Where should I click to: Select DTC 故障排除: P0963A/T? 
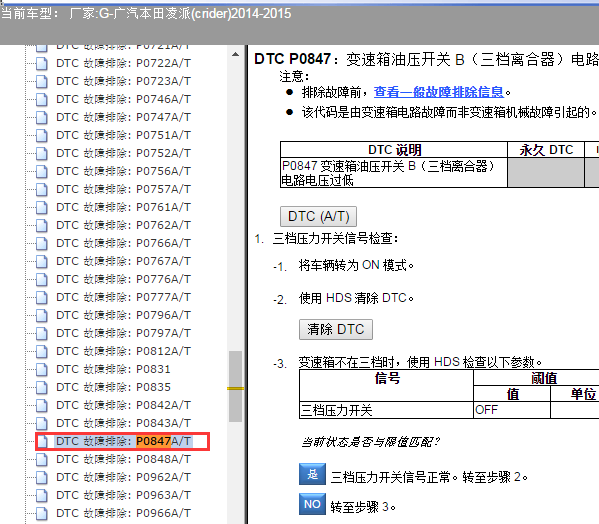pos(123,495)
